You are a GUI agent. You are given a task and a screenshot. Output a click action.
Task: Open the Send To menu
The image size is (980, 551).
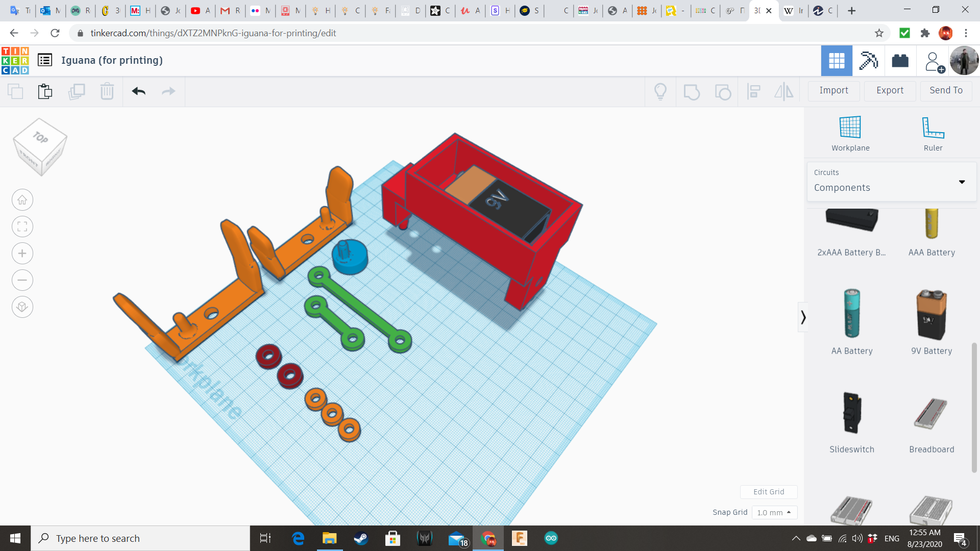946,90
